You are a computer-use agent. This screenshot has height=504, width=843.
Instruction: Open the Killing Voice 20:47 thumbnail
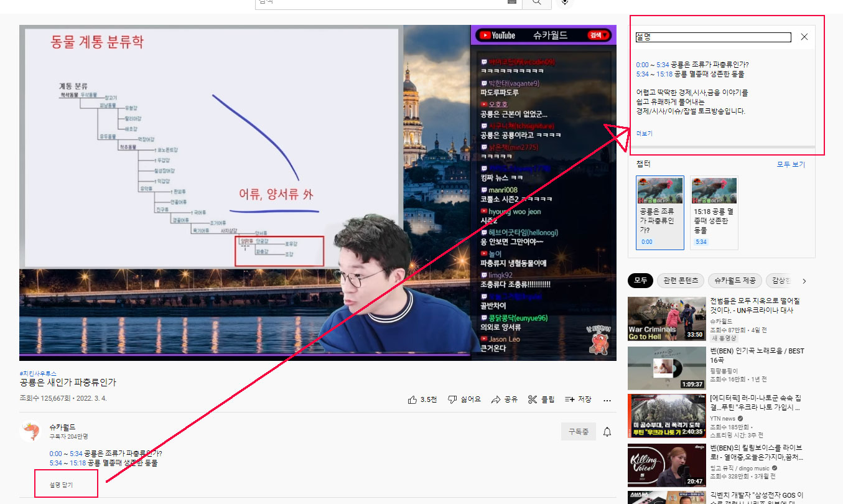(x=666, y=465)
